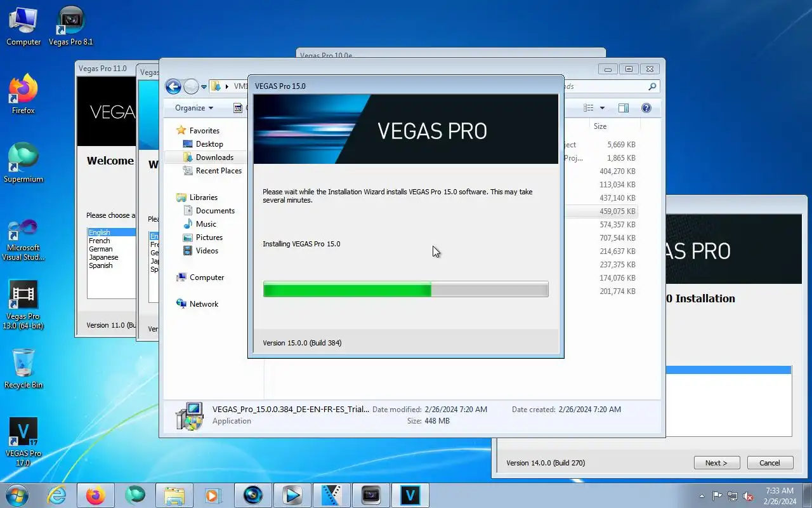Open the More view options dropdown arrow
812x508 pixels.
pos(602,108)
